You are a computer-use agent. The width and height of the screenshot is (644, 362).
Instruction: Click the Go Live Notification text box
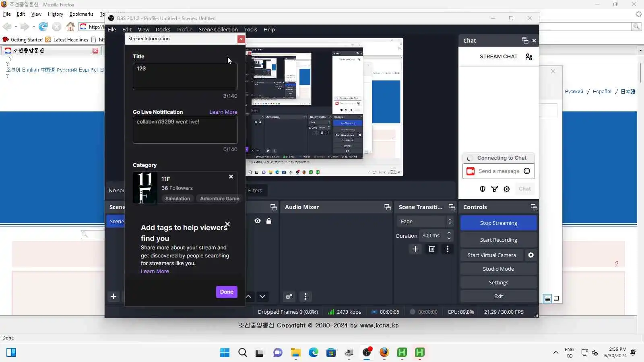pyautogui.click(x=185, y=130)
